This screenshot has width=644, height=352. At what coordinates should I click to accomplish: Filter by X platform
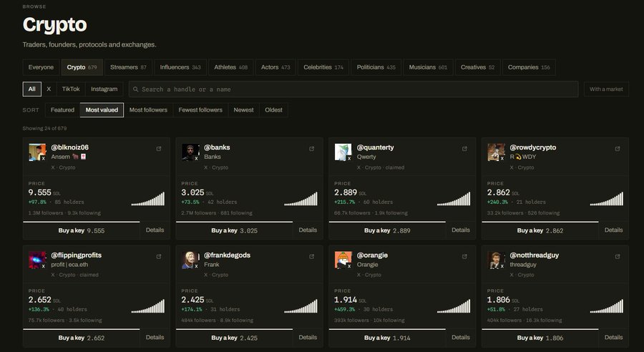pos(49,89)
